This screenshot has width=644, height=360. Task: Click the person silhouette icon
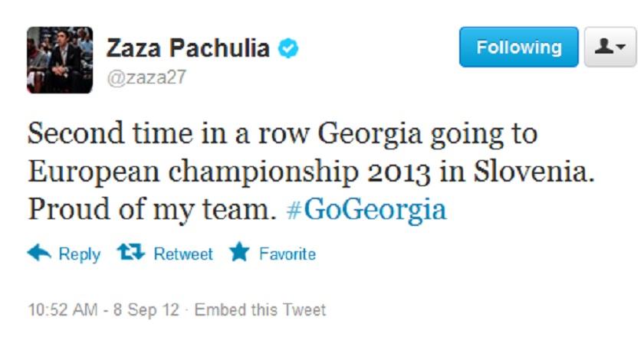pyautogui.click(x=602, y=47)
